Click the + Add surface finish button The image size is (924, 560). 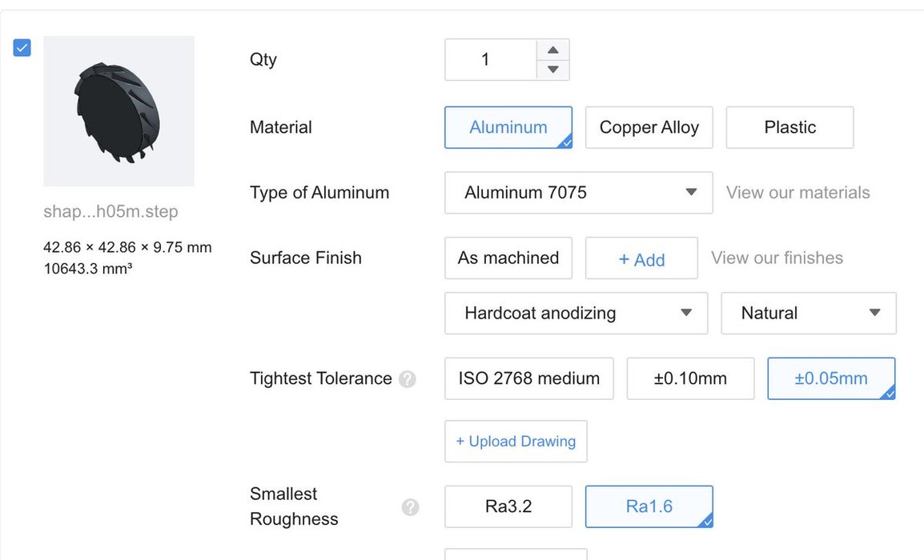(641, 258)
